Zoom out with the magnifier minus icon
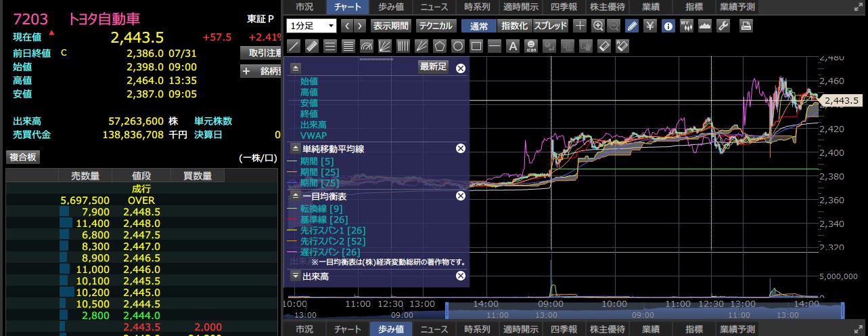Viewport: 868px width, 336px height. [613, 26]
